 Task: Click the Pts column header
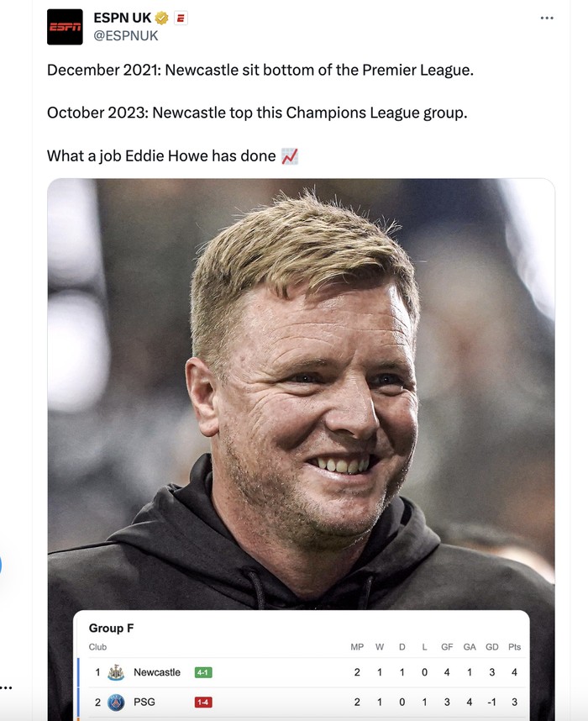(x=514, y=647)
